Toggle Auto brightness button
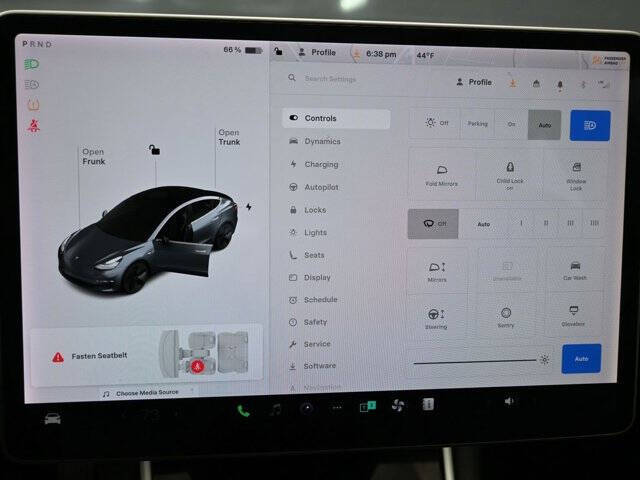 581,359
